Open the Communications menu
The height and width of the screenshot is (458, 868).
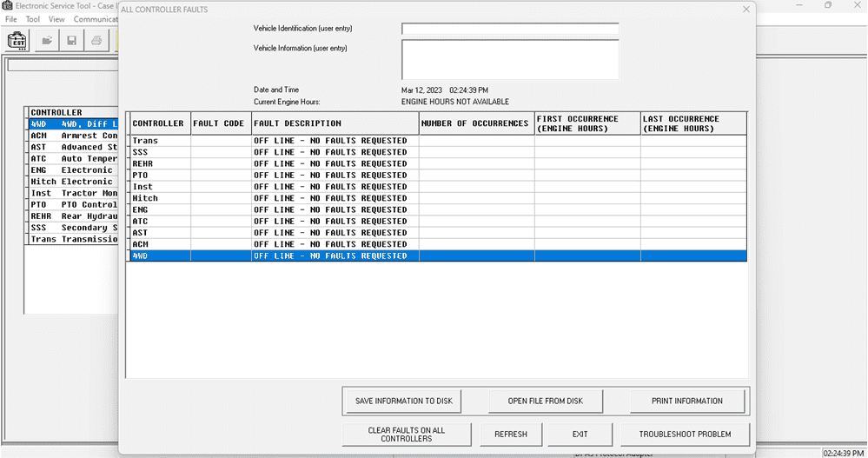96,19
